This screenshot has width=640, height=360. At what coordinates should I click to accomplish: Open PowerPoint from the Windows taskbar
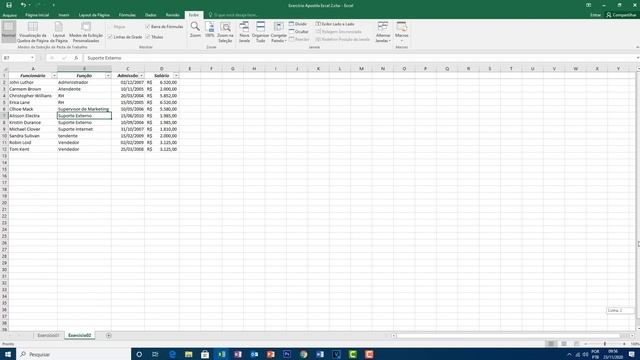pyautogui.click(x=271, y=354)
